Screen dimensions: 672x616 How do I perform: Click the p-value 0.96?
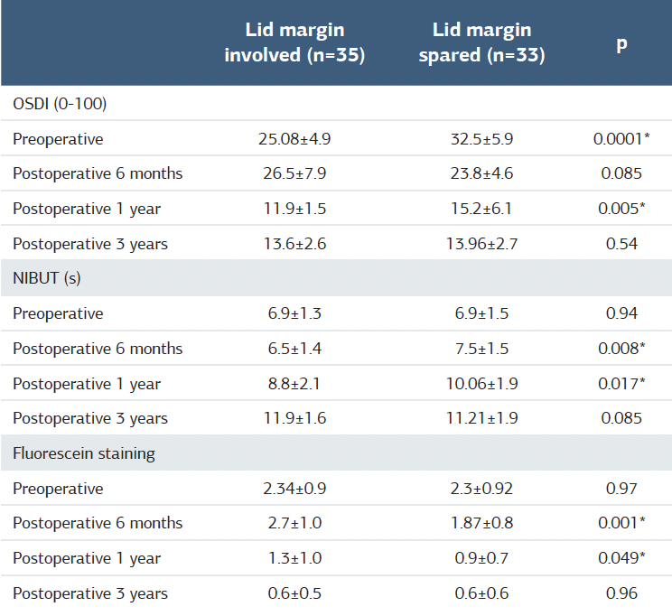pos(621,593)
